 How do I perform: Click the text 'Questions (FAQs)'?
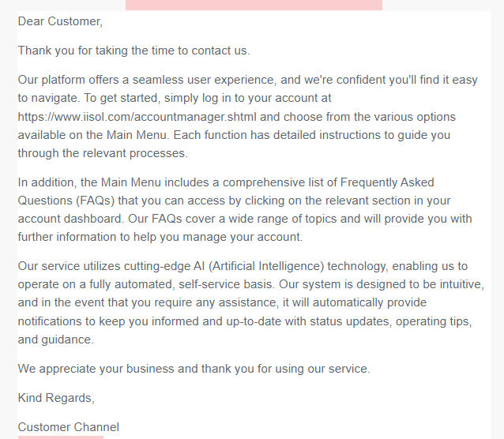coord(65,201)
